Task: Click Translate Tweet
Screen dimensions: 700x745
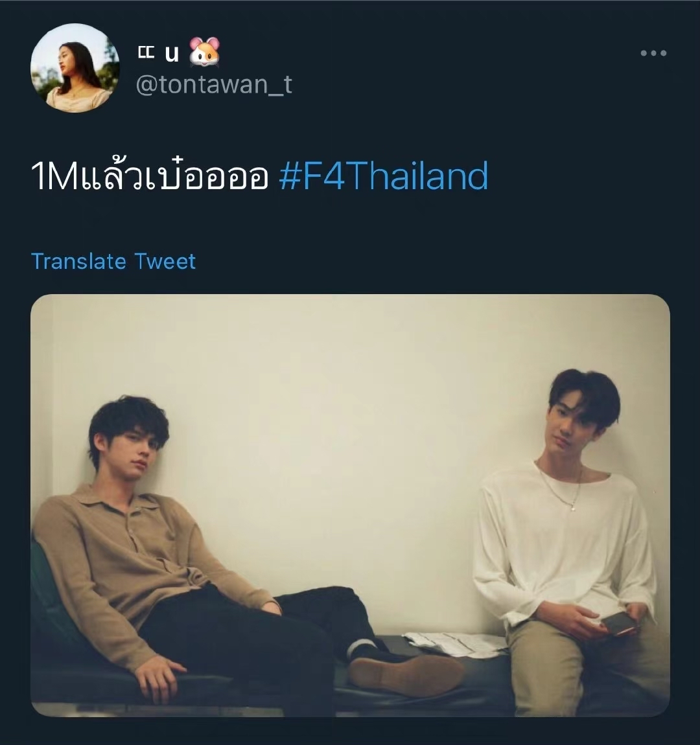Action: (x=113, y=261)
